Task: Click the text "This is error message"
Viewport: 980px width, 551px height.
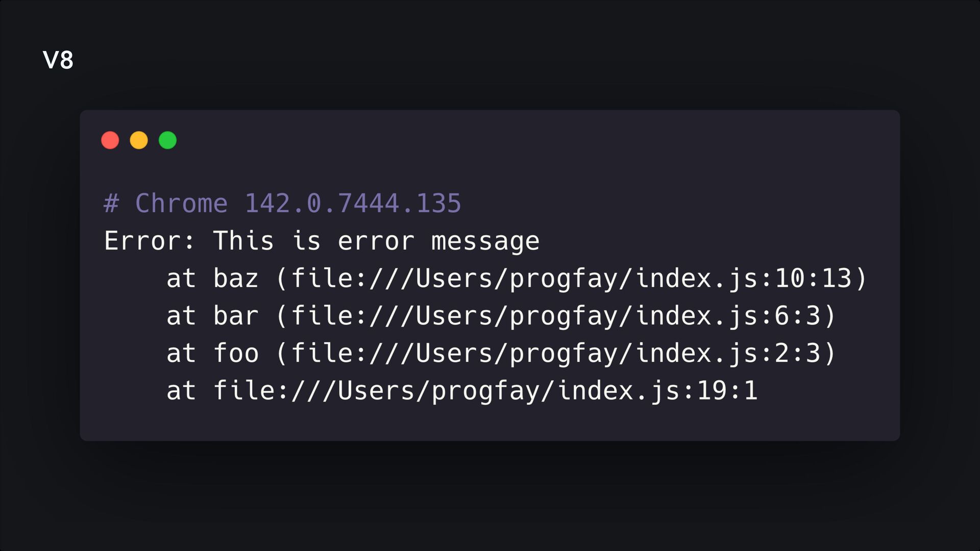Action: coord(376,241)
